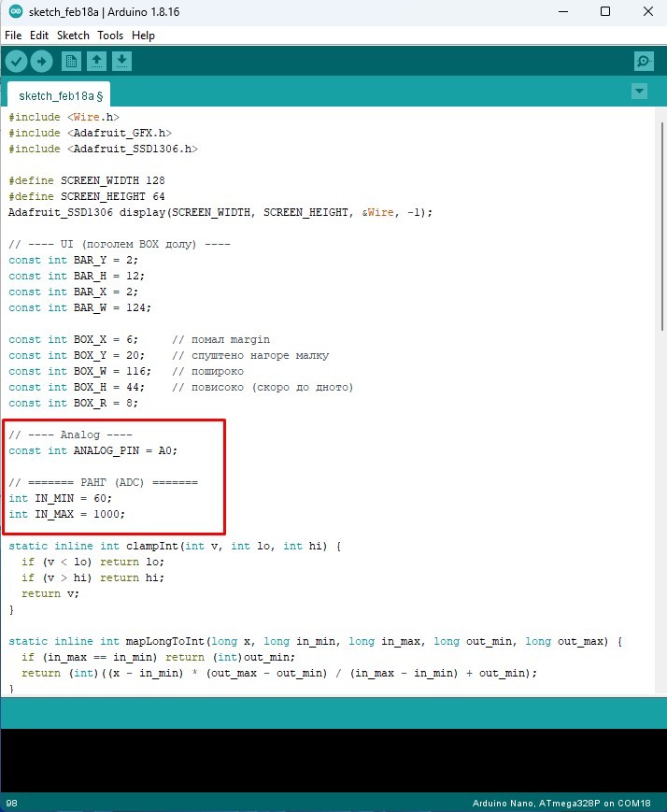This screenshot has height=812, width=667.
Task: Create a new sketch file icon
Action: click(x=71, y=62)
